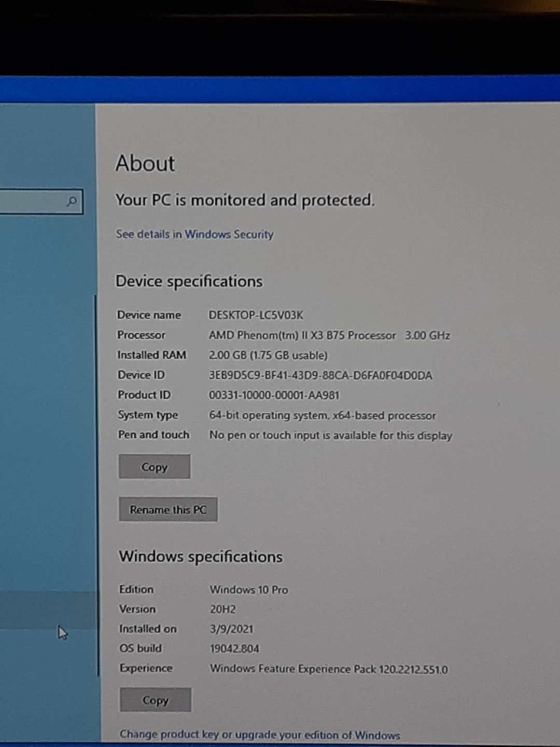This screenshot has width=560, height=747.
Task: Click the Version label
Action: pyautogui.click(x=137, y=609)
